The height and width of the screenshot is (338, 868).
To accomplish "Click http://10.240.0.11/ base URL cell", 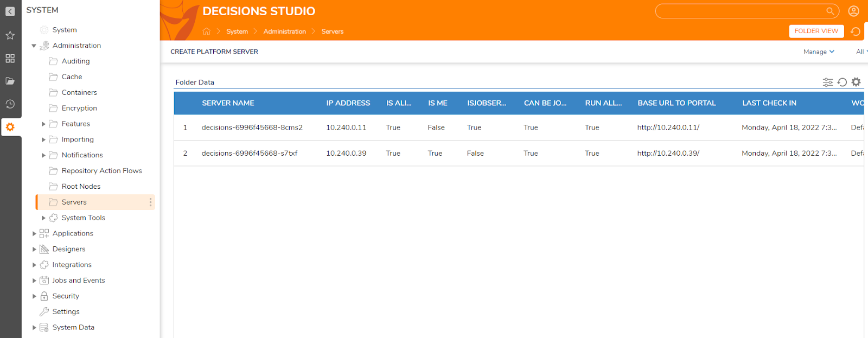I will coord(668,127).
